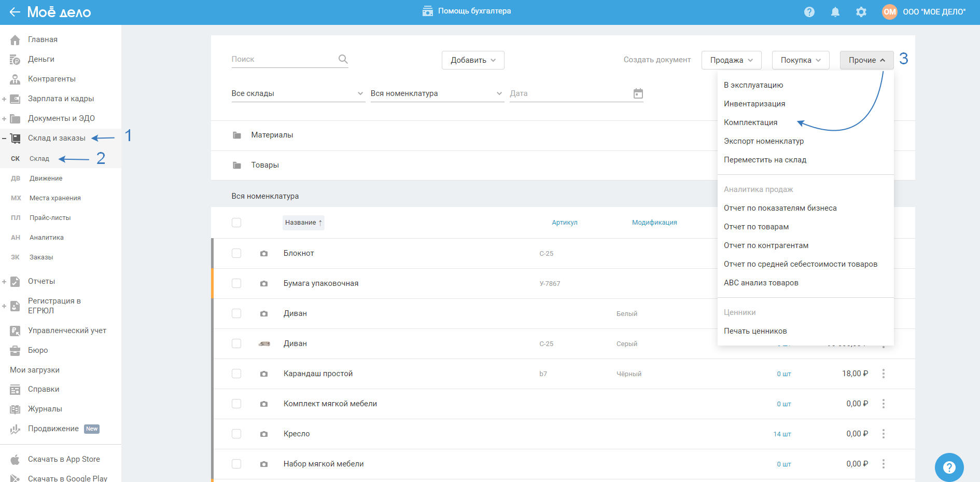The image size is (980, 482).
Task: Select Инвентаризация menu item
Action: coord(754,104)
